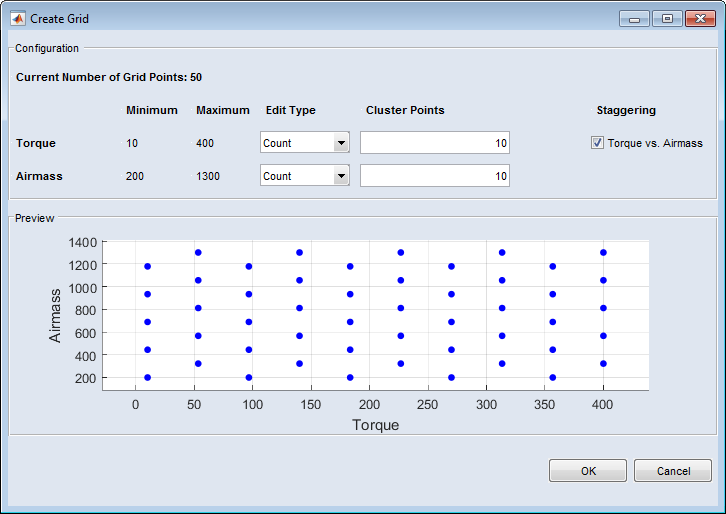Maximize the Create Grid dialog
This screenshot has width=726, height=514.
coord(666,19)
